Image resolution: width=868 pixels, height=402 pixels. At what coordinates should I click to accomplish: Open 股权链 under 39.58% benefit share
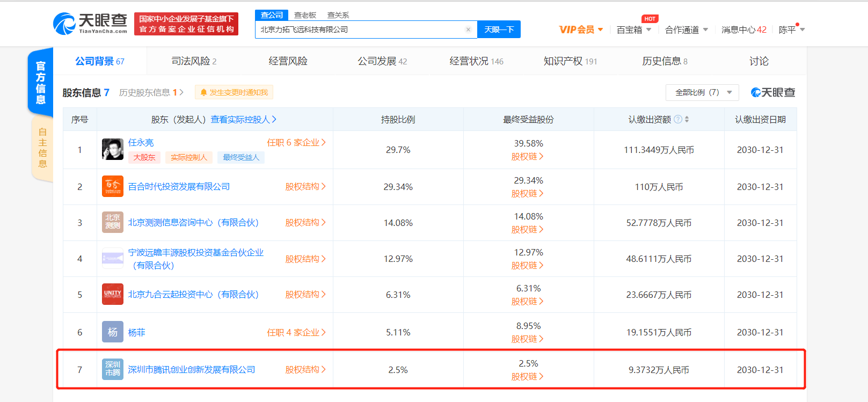[x=528, y=156]
